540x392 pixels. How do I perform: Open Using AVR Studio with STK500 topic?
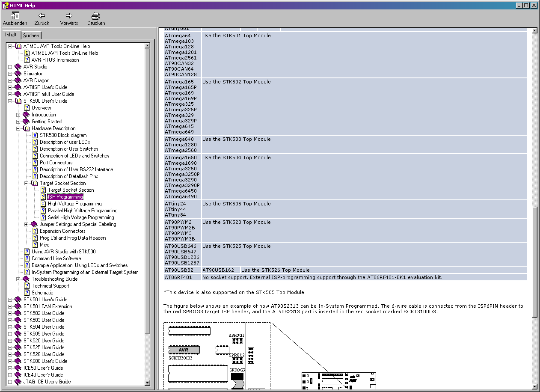(64, 252)
